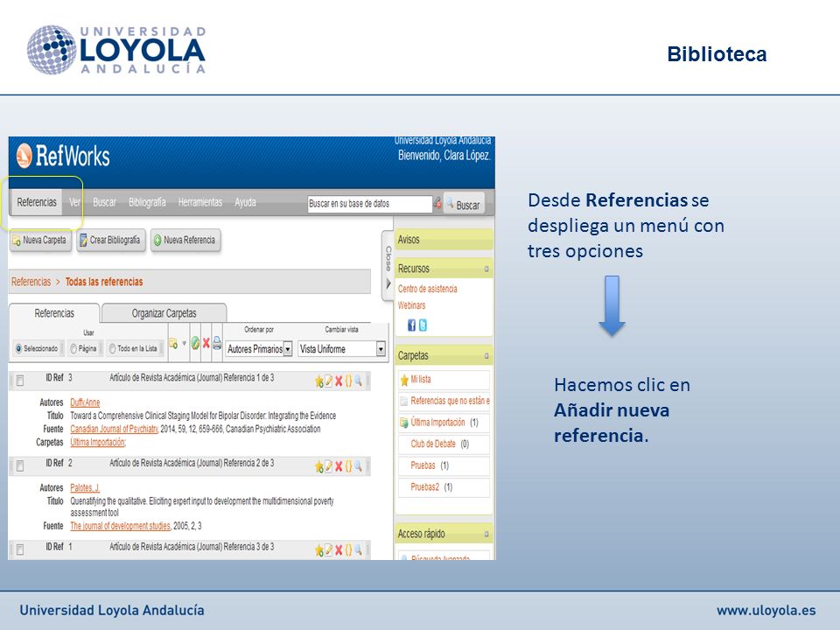Open the Facebook icon under Recursos

click(411, 325)
